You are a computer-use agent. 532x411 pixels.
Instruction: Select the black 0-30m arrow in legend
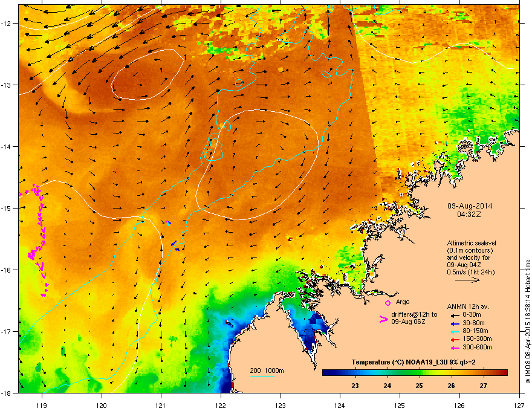click(x=455, y=315)
